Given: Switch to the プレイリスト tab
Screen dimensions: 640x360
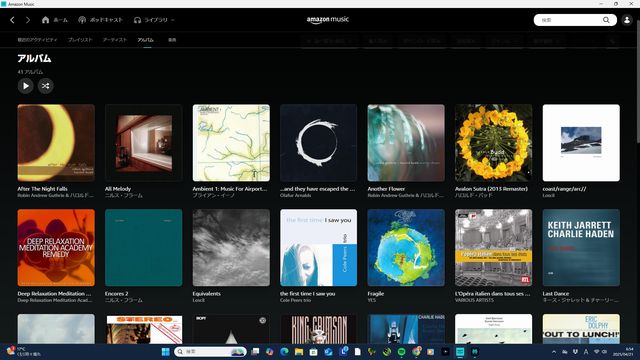Looking at the screenshot, I should (80, 40).
